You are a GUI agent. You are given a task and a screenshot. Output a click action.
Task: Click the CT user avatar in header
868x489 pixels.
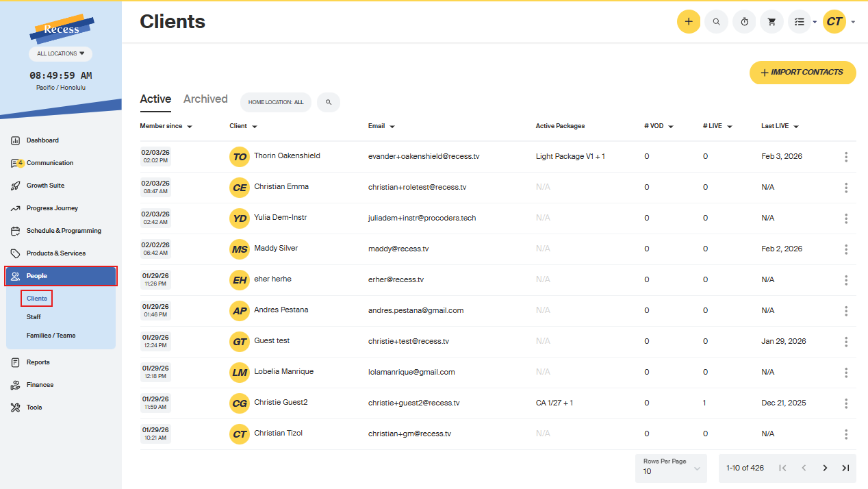click(834, 22)
